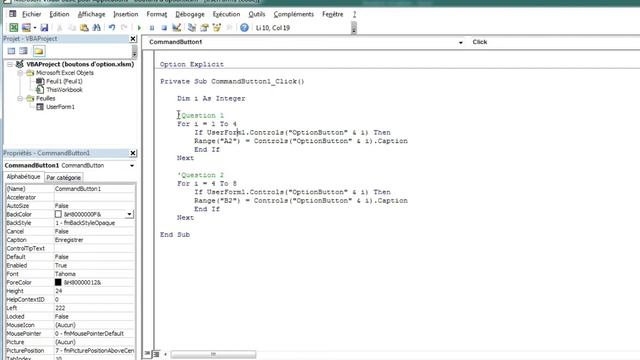Viewport: 640px width, 360px height.
Task: Click the Insert UserForm toolbar icon
Action: tap(26, 27)
